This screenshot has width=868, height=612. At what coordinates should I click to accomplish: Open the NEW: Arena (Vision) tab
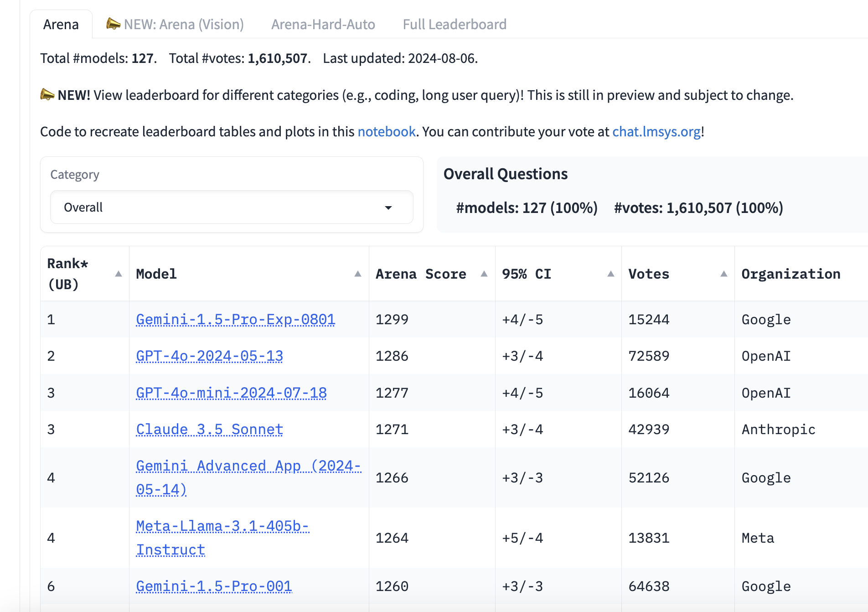pyautogui.click(x=175, y=24)
